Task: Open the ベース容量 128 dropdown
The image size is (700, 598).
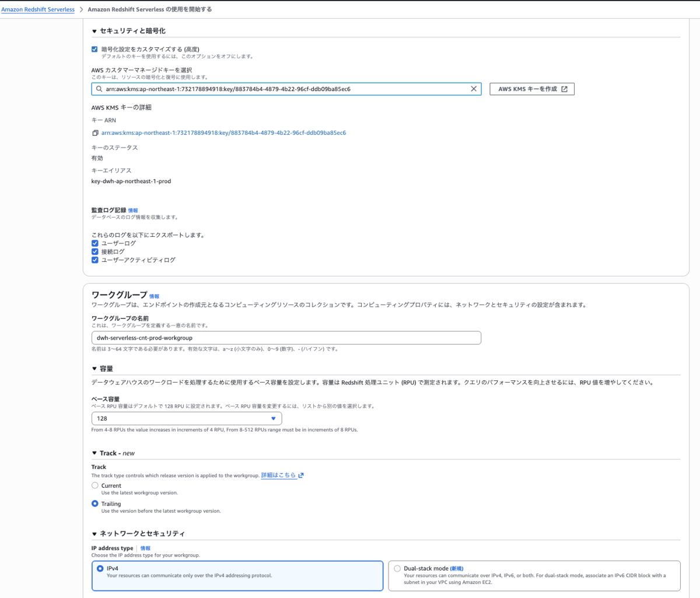Action: pyautogui.click(x=187, y=418)
